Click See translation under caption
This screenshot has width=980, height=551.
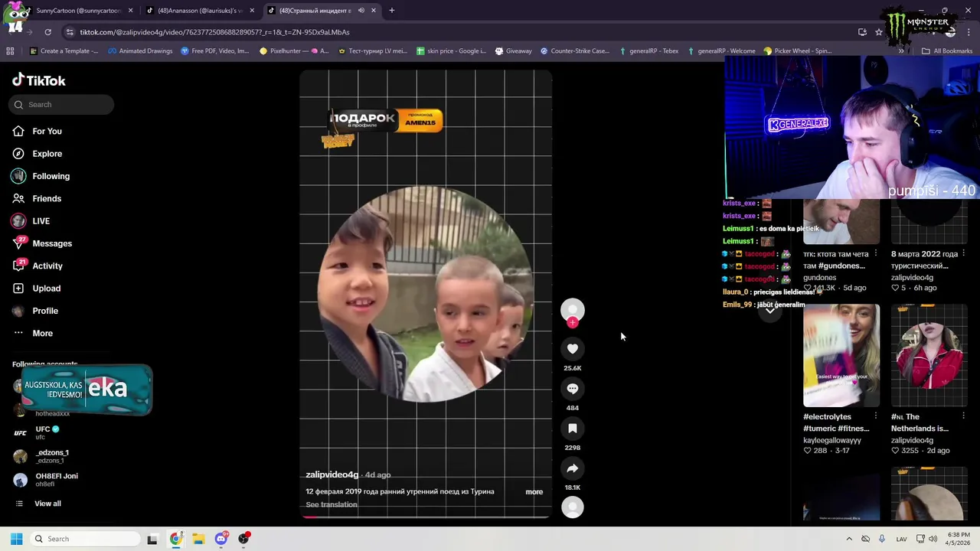click(331, 505)
